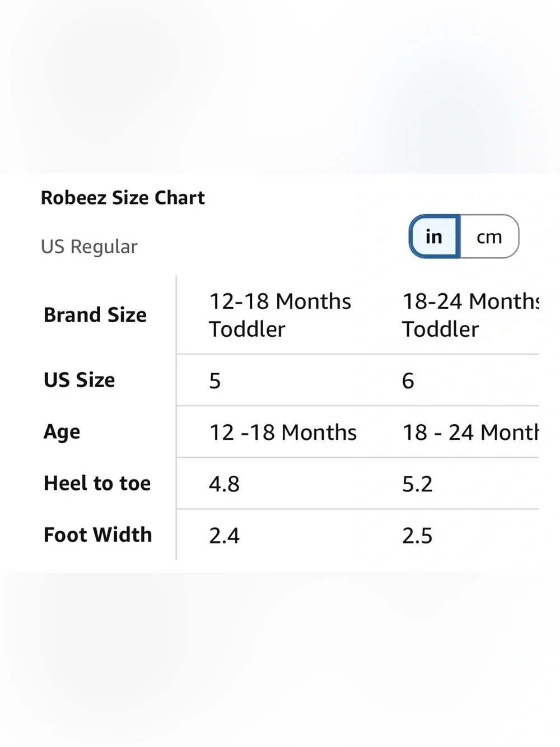
Task: Select the 'US Size' row header
Action: tap(80, 380)
